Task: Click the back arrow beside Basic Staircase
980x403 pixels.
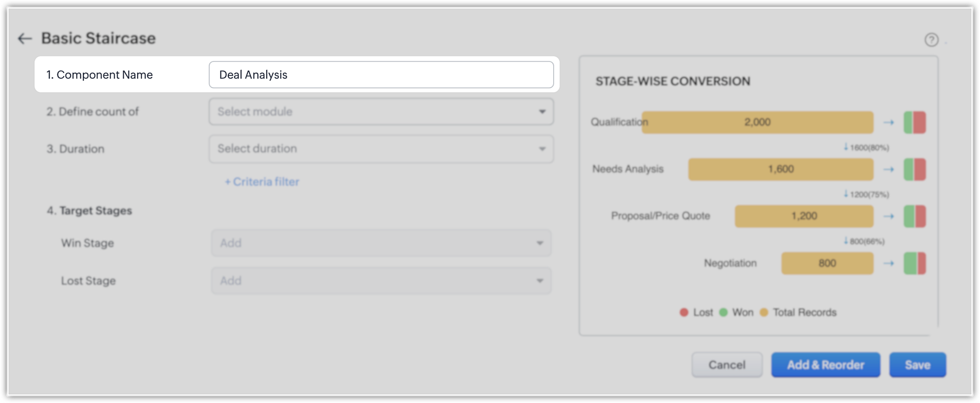Action: pyautogui.click(x=24, y=39)
